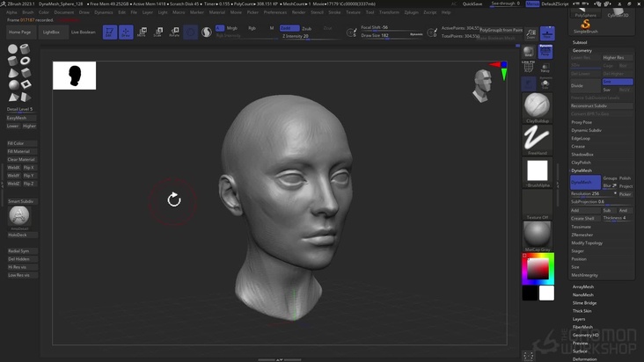Click the Divide button
The image size is (644, 362).
point(585,86)
